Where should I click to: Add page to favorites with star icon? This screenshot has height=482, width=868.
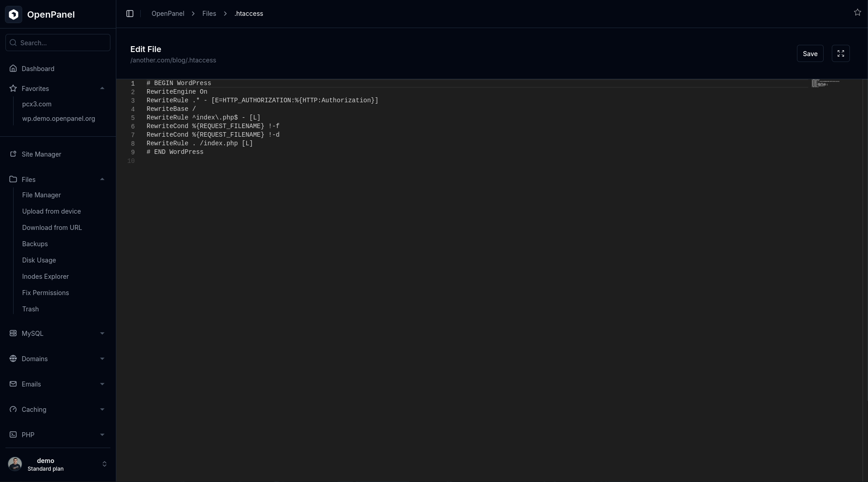[857, 13]
